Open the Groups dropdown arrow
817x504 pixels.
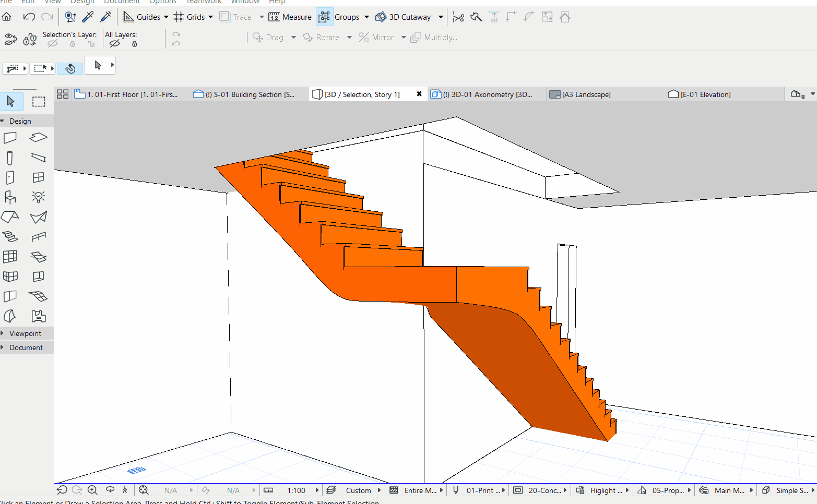366,17
